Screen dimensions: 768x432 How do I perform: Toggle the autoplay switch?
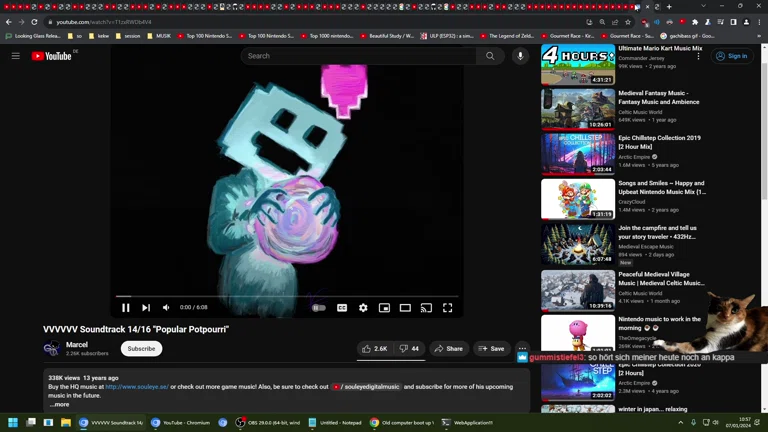pyautogui.click(x=319, y=308)
